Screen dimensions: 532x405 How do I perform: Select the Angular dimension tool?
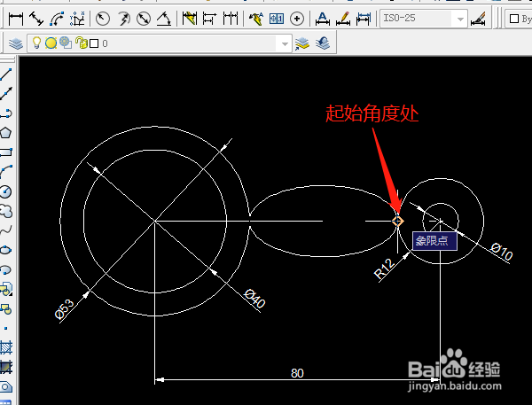(164, 19)
